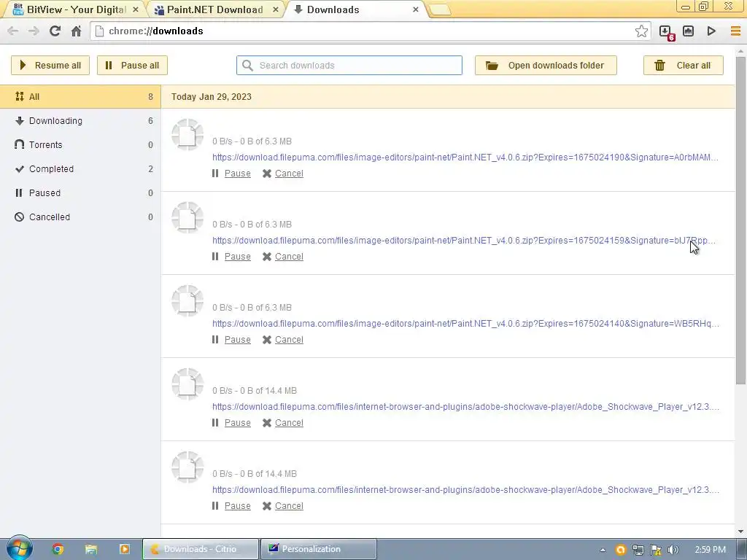Close the Paint.NET Download tab
The width and height of the screenshot is (747, 560).
point(275,9)
